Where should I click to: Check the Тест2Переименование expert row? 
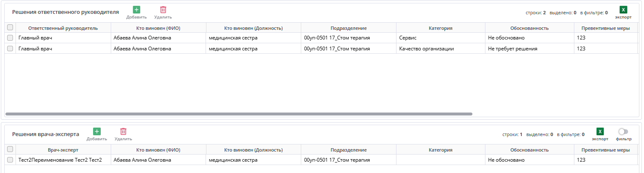pos(10,160)
